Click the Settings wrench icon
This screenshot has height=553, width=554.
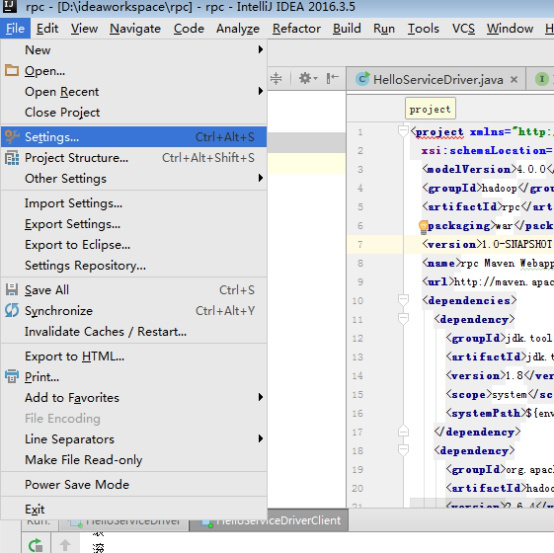(x=12, y=137)
